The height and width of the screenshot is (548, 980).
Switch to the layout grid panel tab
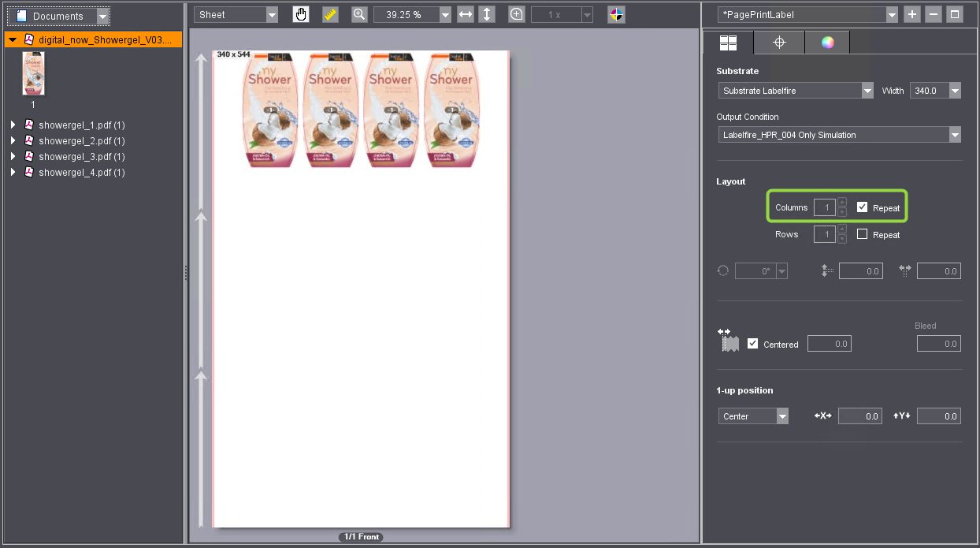728,42
